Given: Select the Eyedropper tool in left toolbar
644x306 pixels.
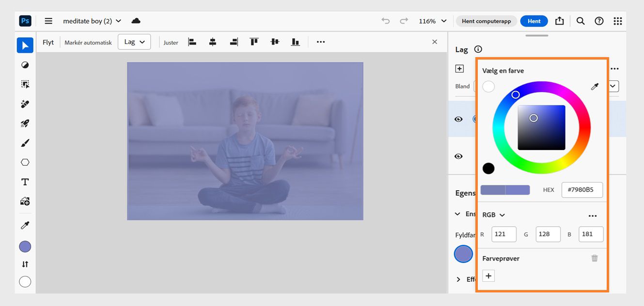Looking at the screenshot, I should pyautogui.click(x=25, y=225).
